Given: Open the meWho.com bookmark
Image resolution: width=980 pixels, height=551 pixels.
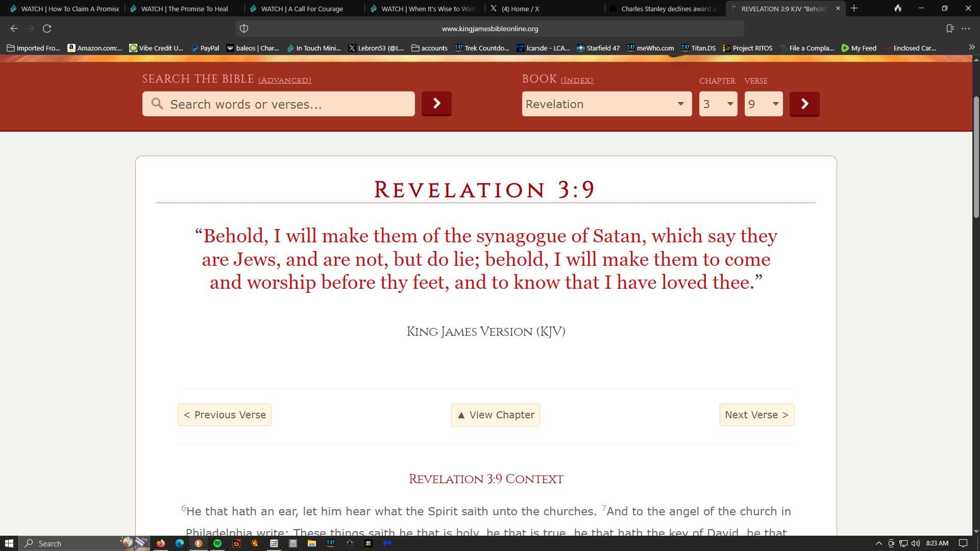Looking at the screenshot, I should pyautogui.click(x=650, y=48).
